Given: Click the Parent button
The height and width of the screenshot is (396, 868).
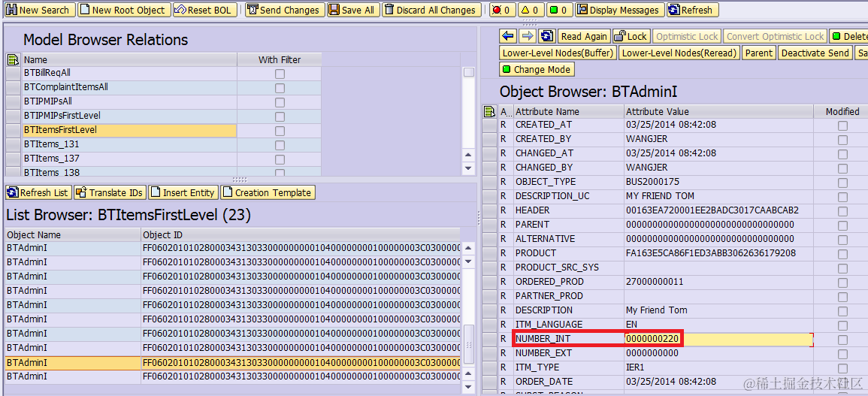Looking at the screenshot, I should (x=759, y=53).
